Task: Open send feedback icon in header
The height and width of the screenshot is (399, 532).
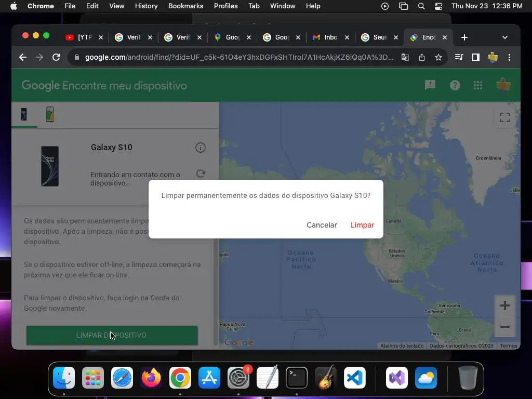Action: pos(430,85)
